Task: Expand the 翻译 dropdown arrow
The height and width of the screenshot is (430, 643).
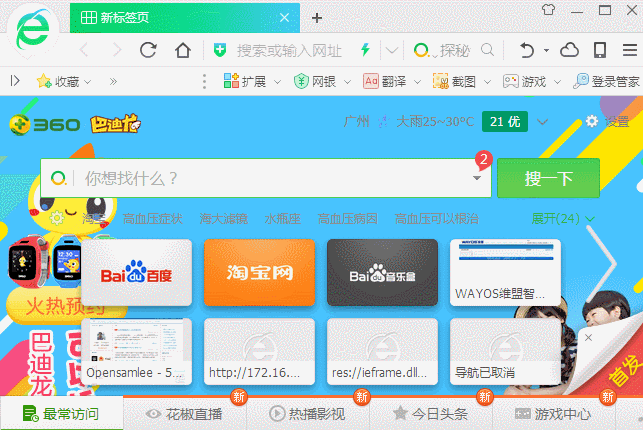Action: tap(417, 82)
